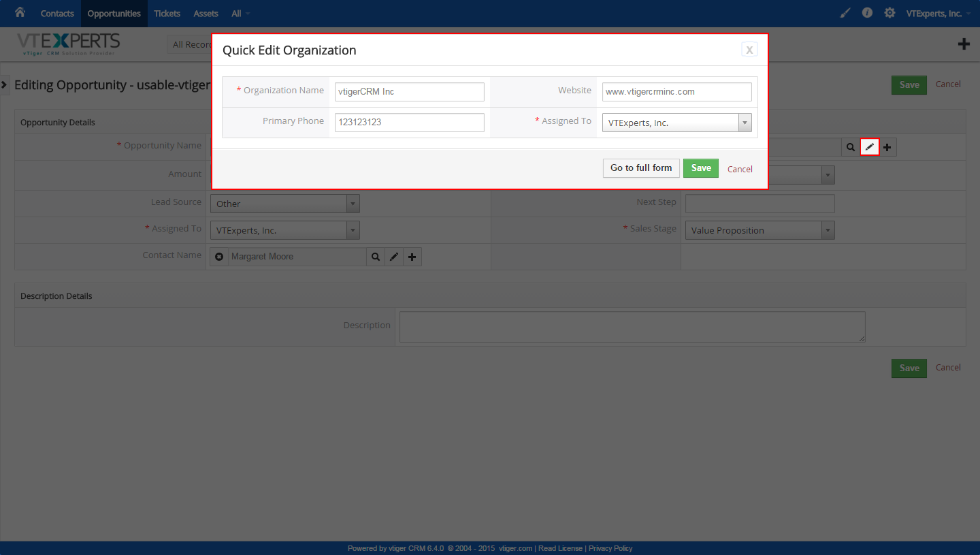This screenshot has height=555, width=980.
Task: Open the Assets tab
Action: (x=206, y=14)
